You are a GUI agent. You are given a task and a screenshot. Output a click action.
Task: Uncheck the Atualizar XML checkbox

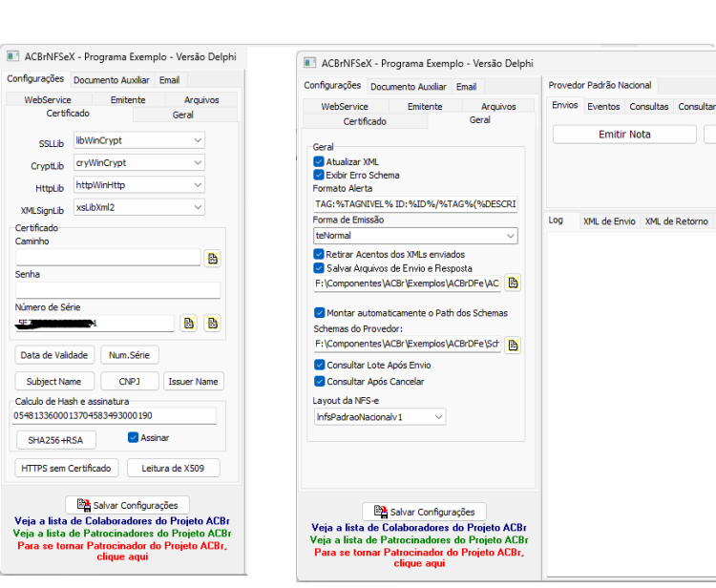(319, 161)
